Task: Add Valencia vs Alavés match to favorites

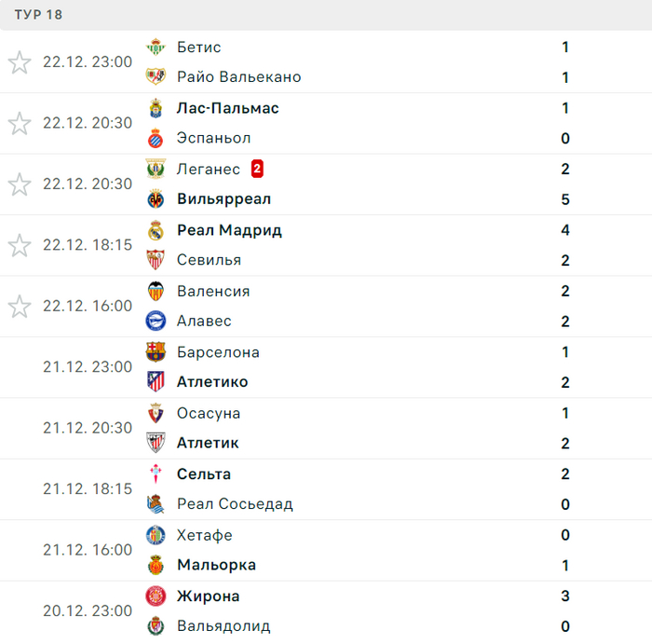Action: click(20, 306)
